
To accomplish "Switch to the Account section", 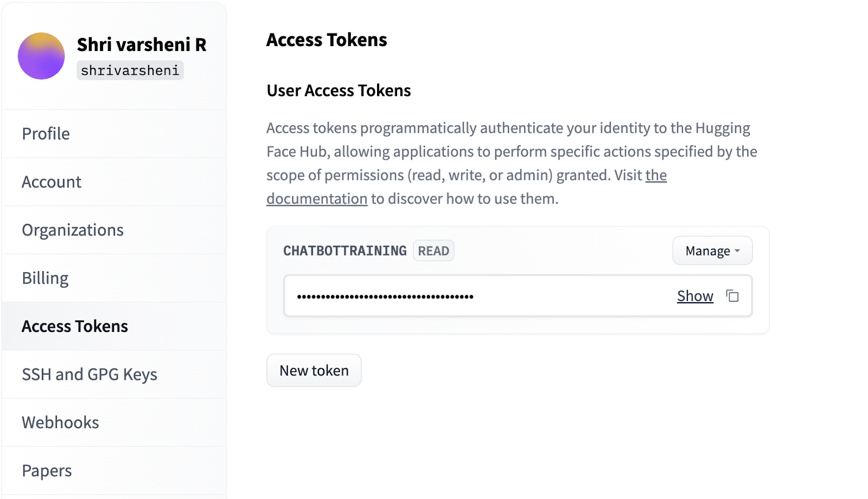I will click(51, 182).
